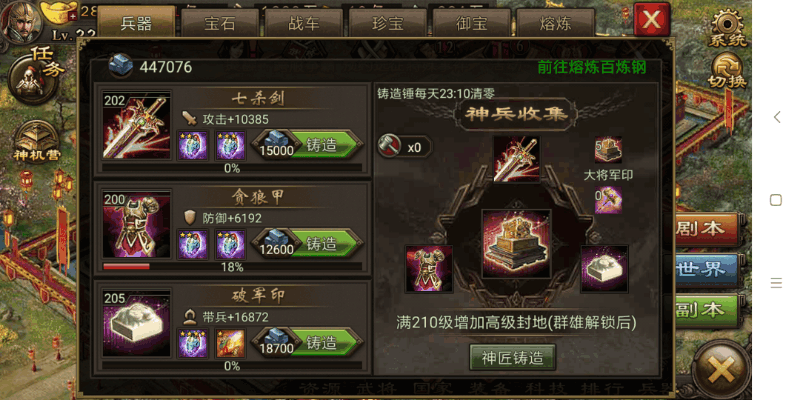
Task: Tap the player avatar portrait
Action: (19, 21)
